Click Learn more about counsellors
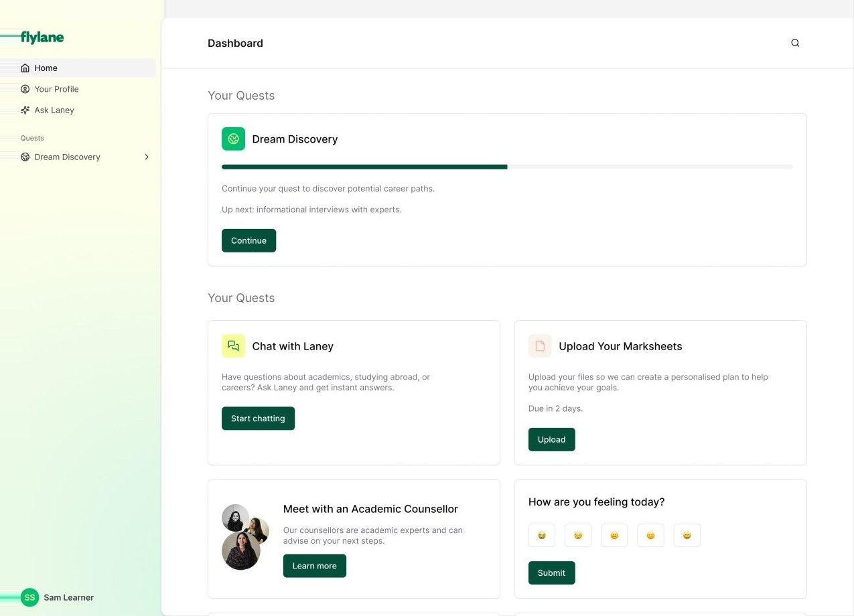The width and height of the screenshot is (854, 616). click(314, 566)
